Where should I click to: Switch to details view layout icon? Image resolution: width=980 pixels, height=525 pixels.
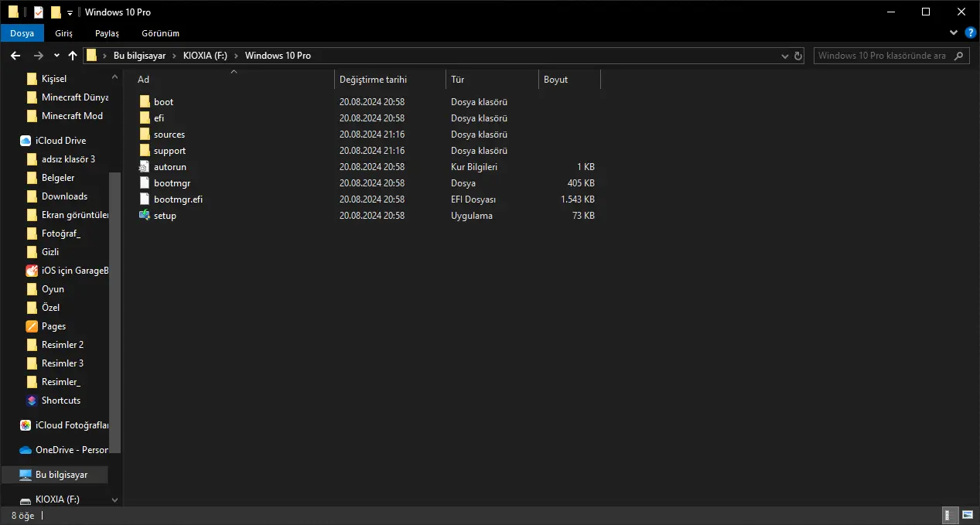tap(951, 516)
